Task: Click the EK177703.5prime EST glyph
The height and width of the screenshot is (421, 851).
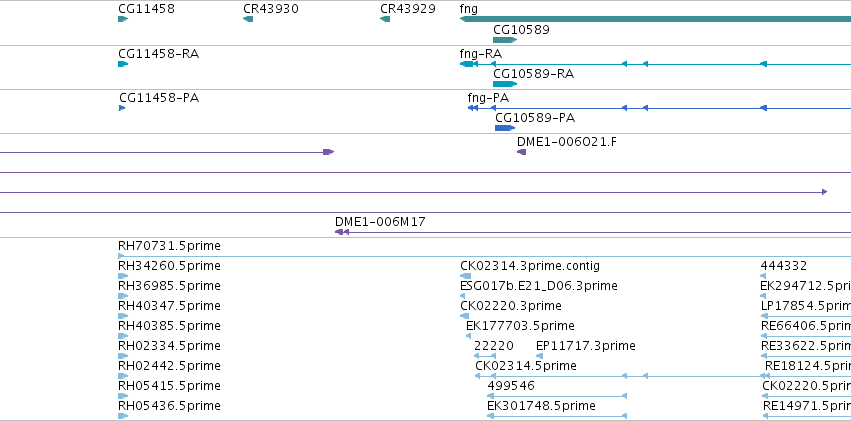Action: (468, 336)
